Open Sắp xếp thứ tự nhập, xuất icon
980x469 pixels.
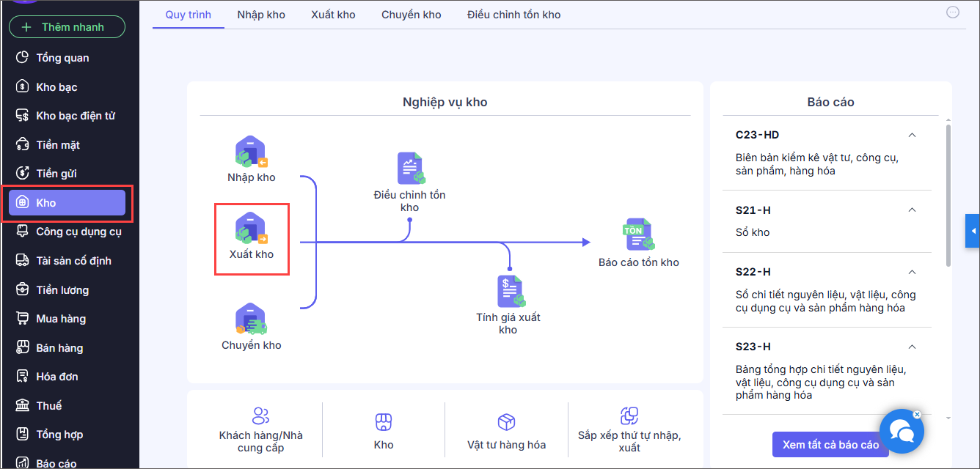point(629,416)
